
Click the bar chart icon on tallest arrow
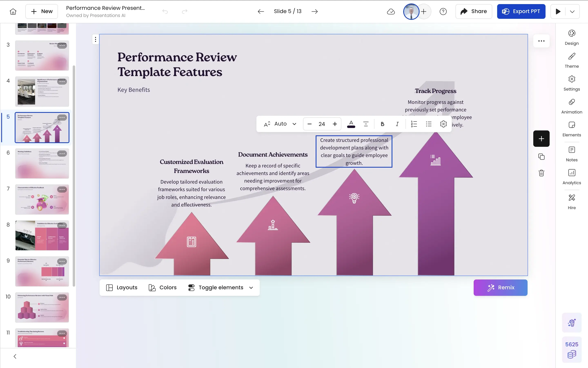[435, 160]
